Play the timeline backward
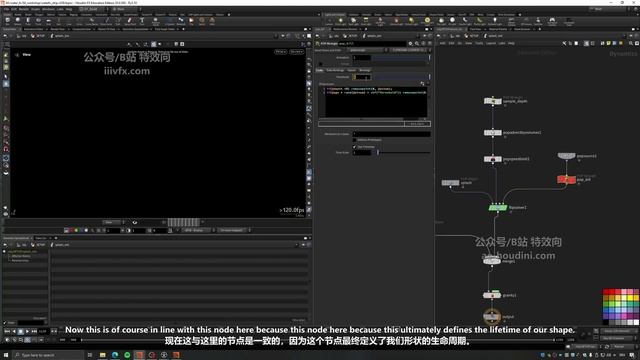The width and height of the screenshot is (640, 360). [14, 331]
